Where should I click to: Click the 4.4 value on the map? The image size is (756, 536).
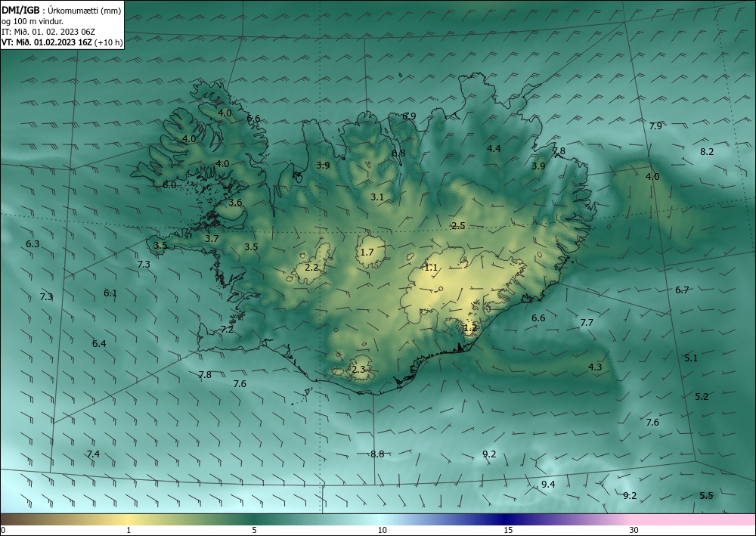tap(494, 148)
